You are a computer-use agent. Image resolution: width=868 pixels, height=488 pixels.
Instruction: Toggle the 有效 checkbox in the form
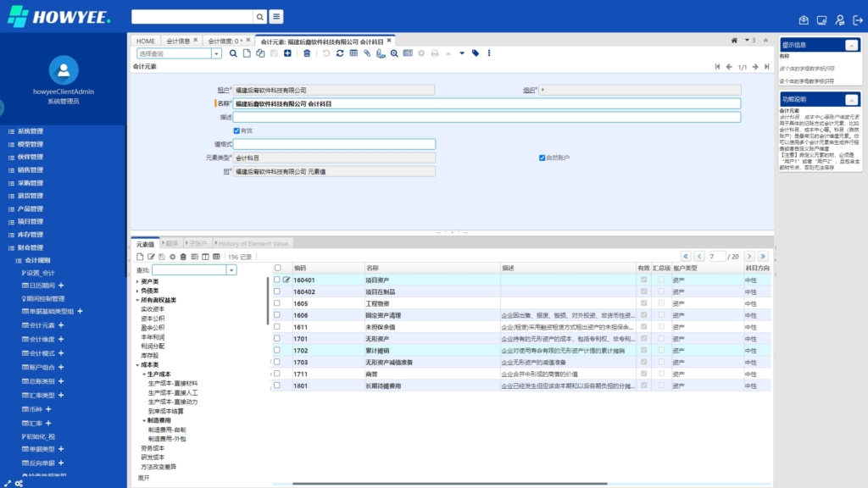[237, 130]
